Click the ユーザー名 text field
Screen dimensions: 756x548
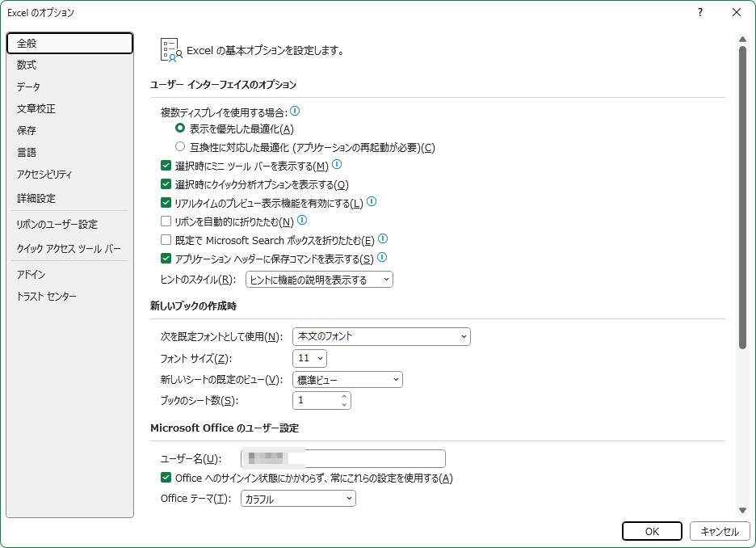coord(343,459)
